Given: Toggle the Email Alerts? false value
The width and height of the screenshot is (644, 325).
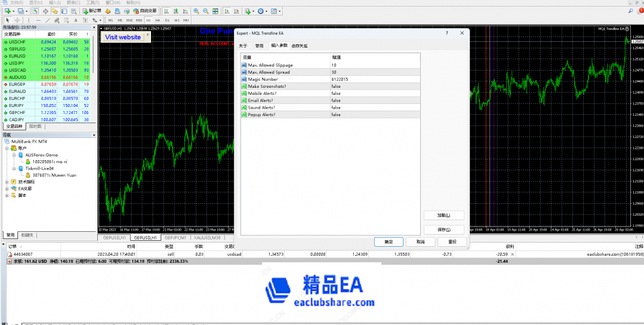Looking at the screenshot, I should pos(375,100).
